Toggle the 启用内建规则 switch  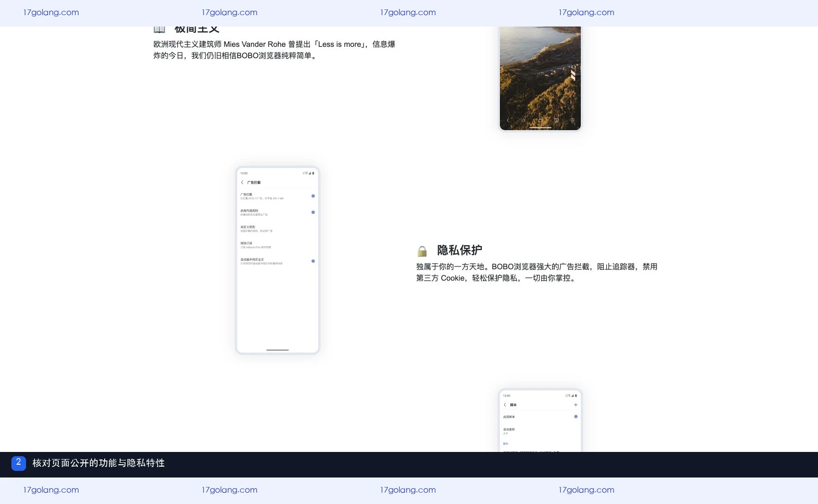[x=313, y=212]
